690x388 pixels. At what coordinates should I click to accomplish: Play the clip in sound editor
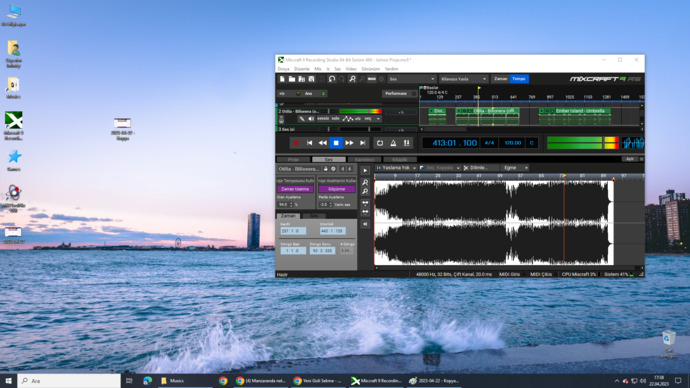(x=365, y=171)
